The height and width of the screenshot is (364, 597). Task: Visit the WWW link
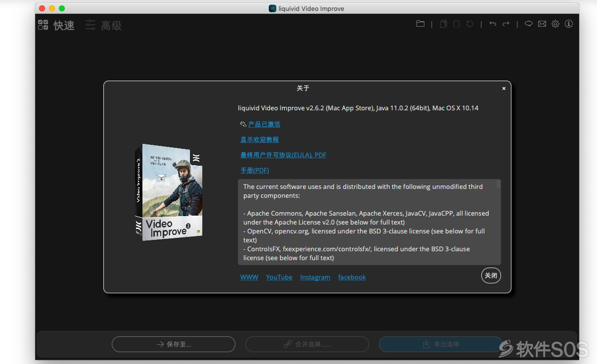point(249,277)
